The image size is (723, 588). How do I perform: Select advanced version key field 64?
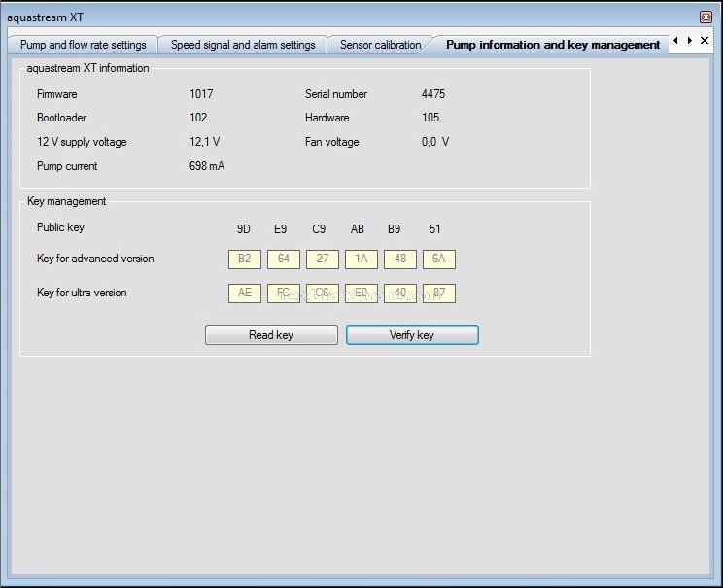[x=284, y=259]
